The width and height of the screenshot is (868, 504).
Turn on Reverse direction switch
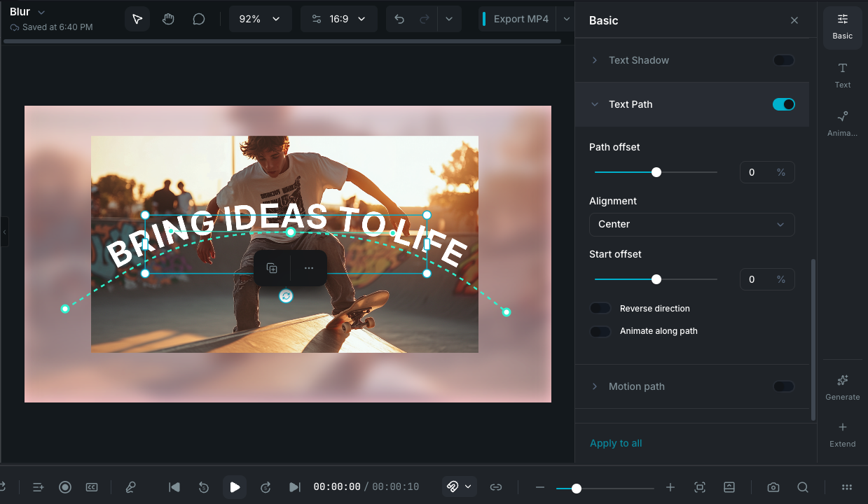click(x=600, y=309)
